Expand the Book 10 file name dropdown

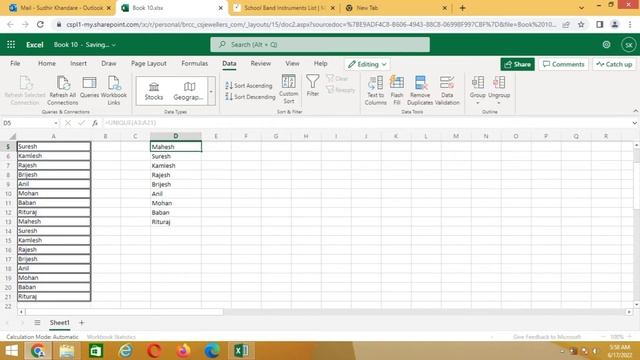(113, 45)
